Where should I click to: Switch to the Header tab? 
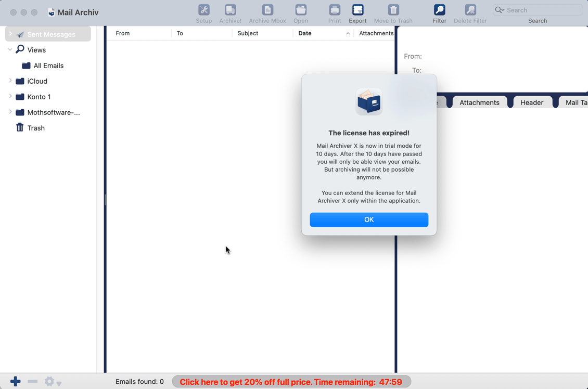[531, 102]
